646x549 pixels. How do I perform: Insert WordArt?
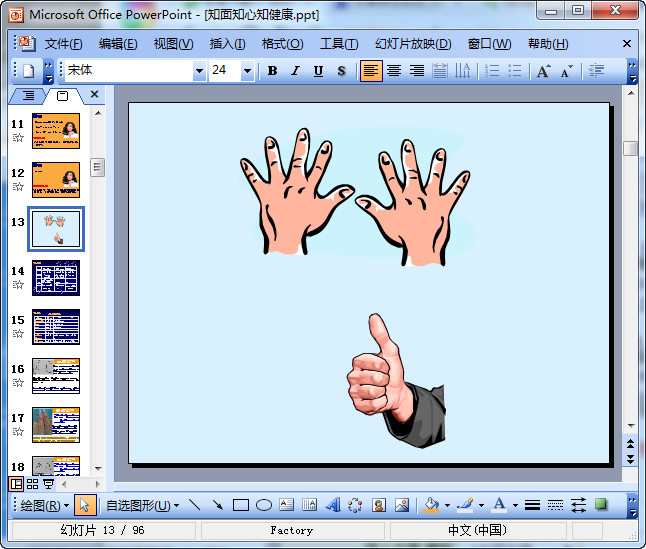click(x=332, y=505)
